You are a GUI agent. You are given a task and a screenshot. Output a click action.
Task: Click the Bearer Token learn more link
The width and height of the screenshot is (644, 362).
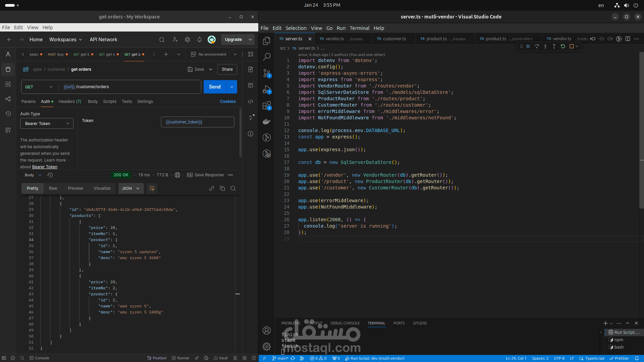45,167
